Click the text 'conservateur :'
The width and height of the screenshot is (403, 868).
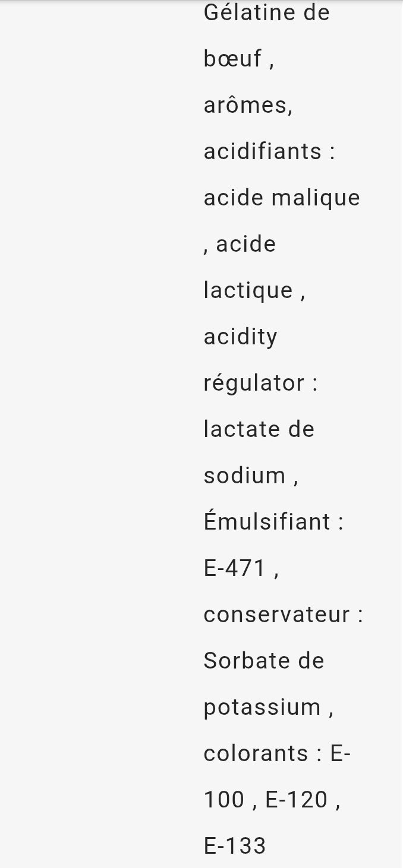(x=284, y=614)
